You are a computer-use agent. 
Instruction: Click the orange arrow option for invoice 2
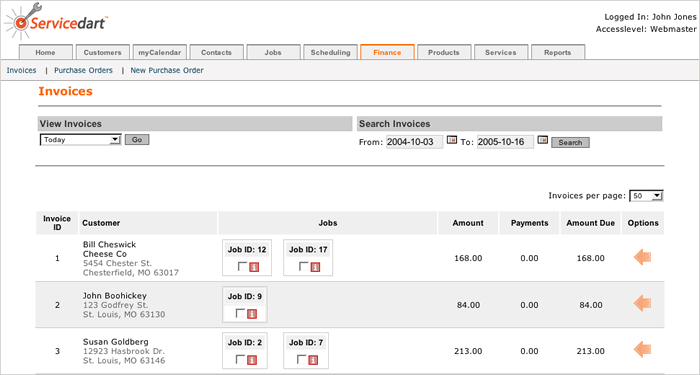coord(642,304)
